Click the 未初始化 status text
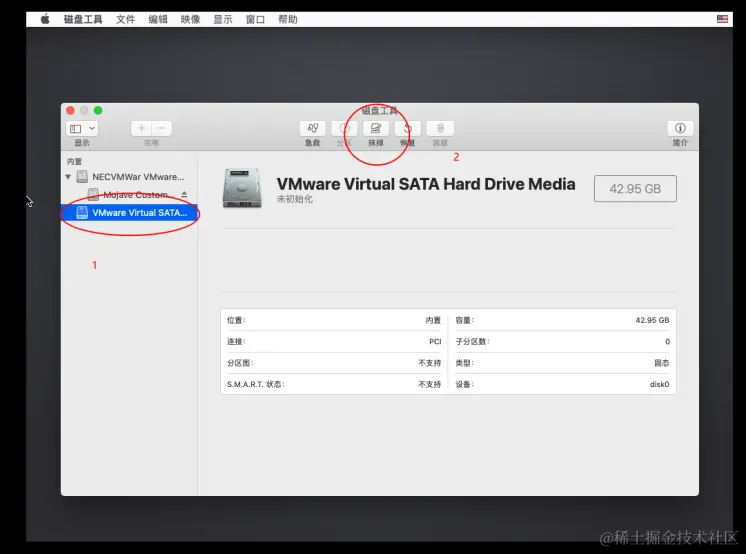Viewport: 746px width, 554px height. [x=294, y=199]
